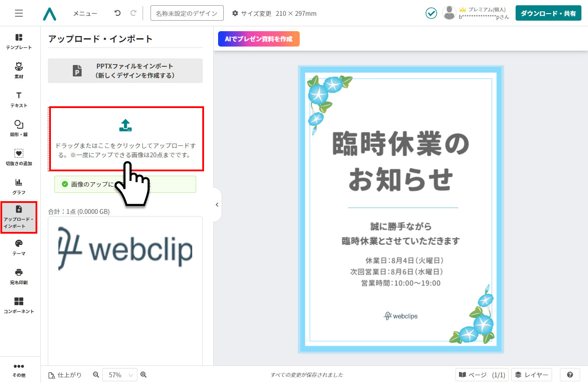Viewport: 588px width, 383px height.
Task: Open その他 more options
Action: pyautogui.click(x=19, y=370)
